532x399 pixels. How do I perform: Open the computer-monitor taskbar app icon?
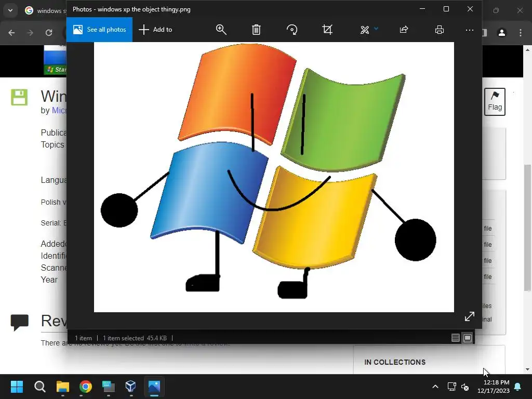[109, 387]
